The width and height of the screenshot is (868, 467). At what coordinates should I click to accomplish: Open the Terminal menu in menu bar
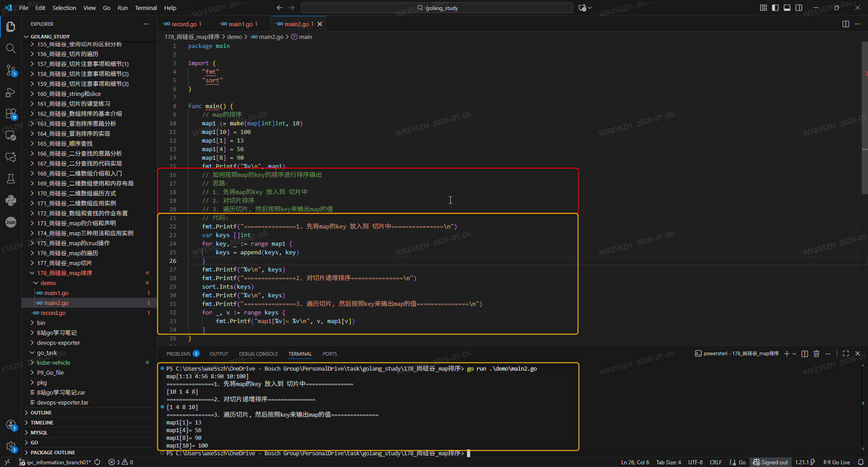click(x=146, y=8)
